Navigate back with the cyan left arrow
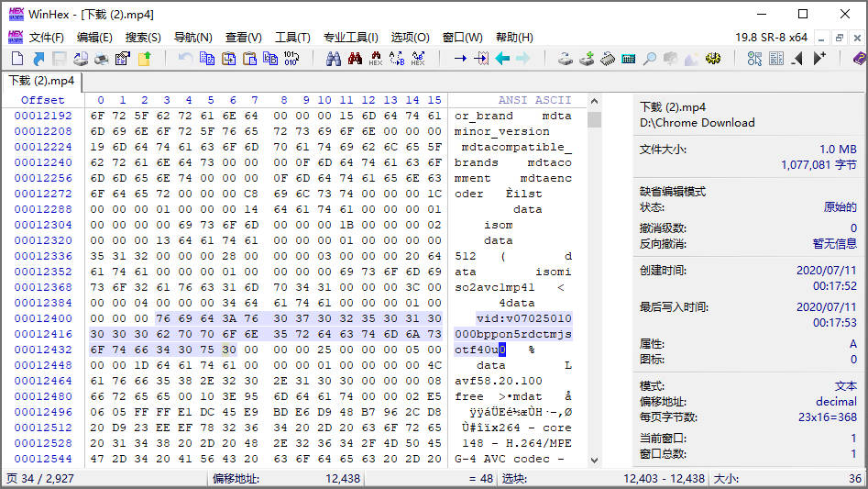868x489 pixels. click(502, 59)
